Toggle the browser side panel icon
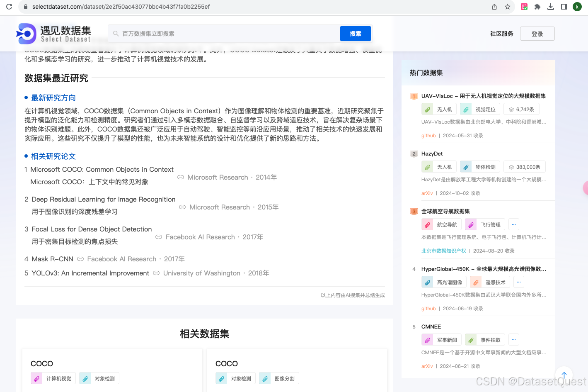Image resolution: width=588 pixels, height=392 pixels. pyautogui.click(x=564, y=7)
